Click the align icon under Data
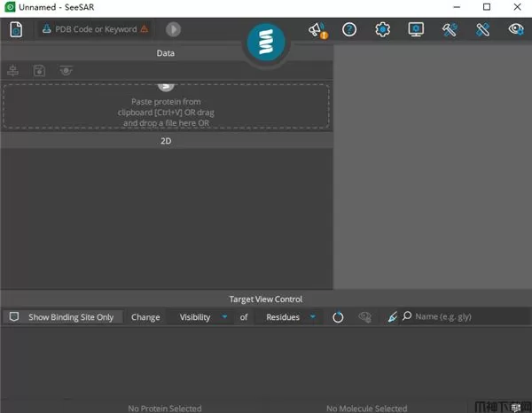The height and width of the screenshot is (413, 532). (x=13, y=71)
